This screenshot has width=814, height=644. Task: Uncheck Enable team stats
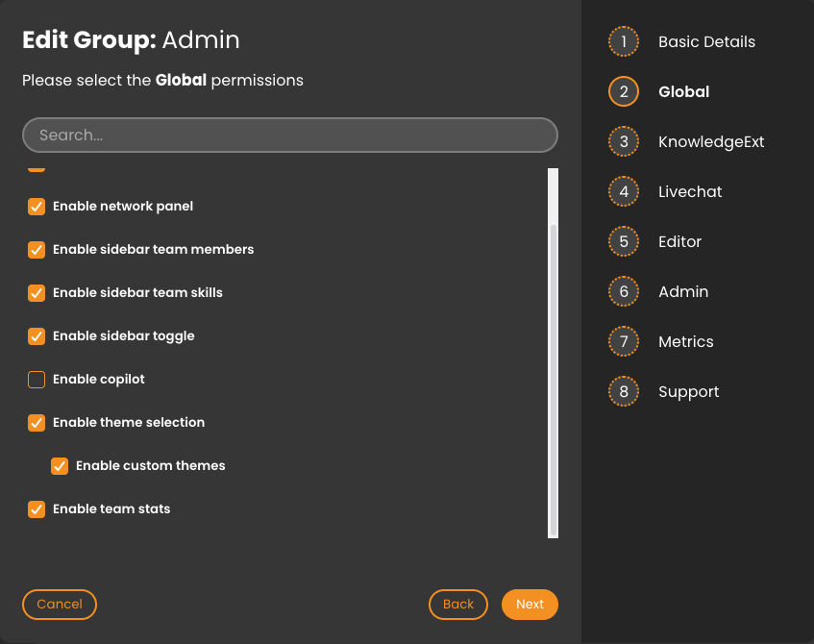coord(37,509)
